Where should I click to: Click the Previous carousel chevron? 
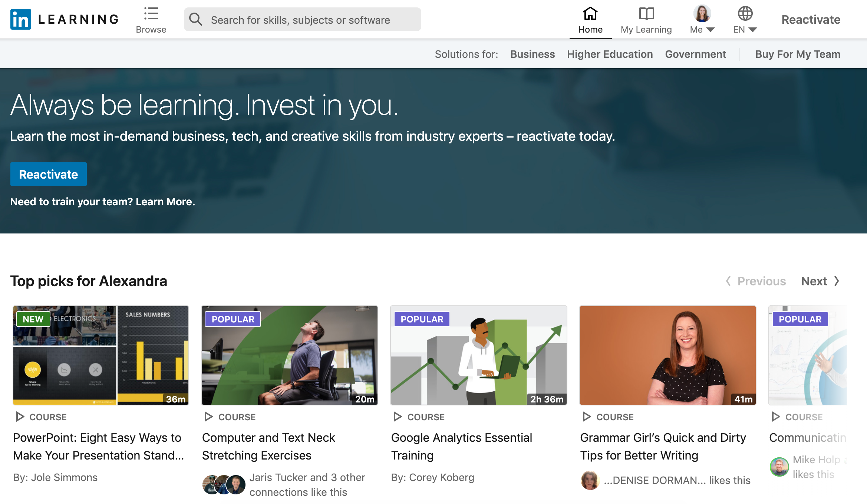point(728,281)
